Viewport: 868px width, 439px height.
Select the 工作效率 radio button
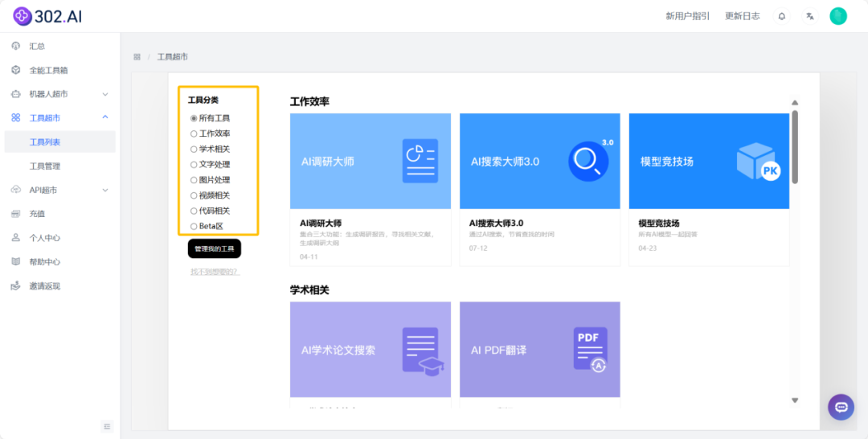(x=194, y=133)
